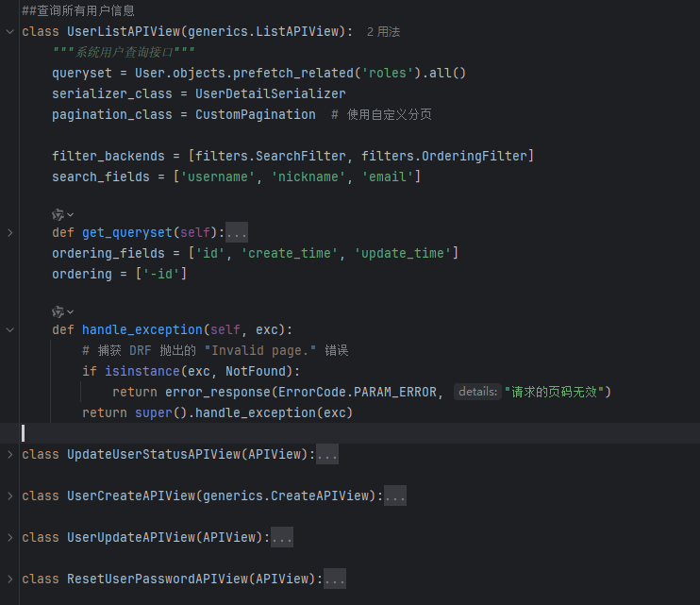Click ErrorCode.PARAM_ERROR argument
The image size is (700, 605).
358,392
